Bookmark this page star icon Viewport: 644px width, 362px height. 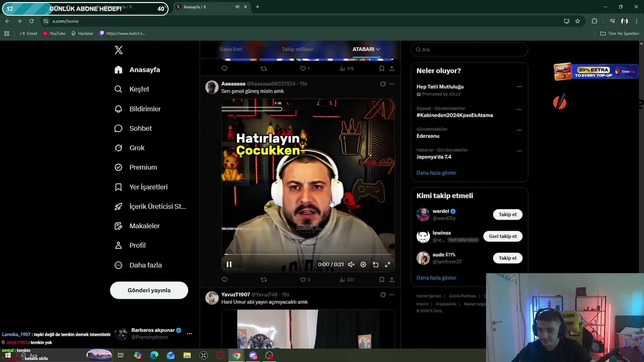click(x=578, y=21)
